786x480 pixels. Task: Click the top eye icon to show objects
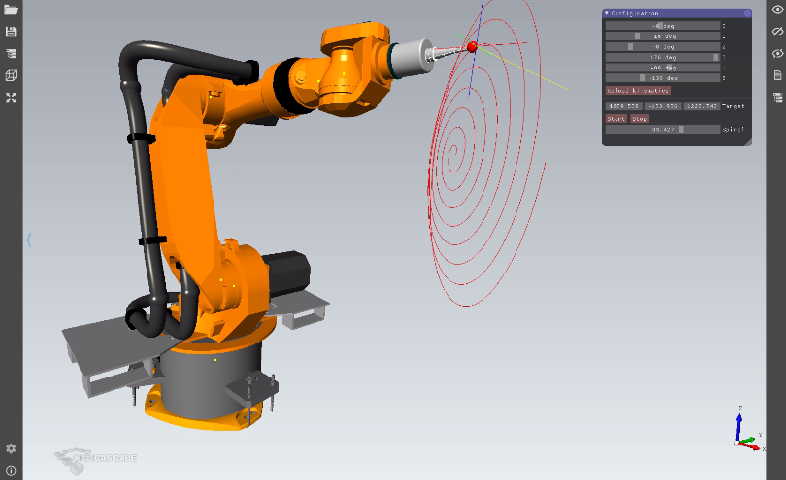(x=777, y=9)
